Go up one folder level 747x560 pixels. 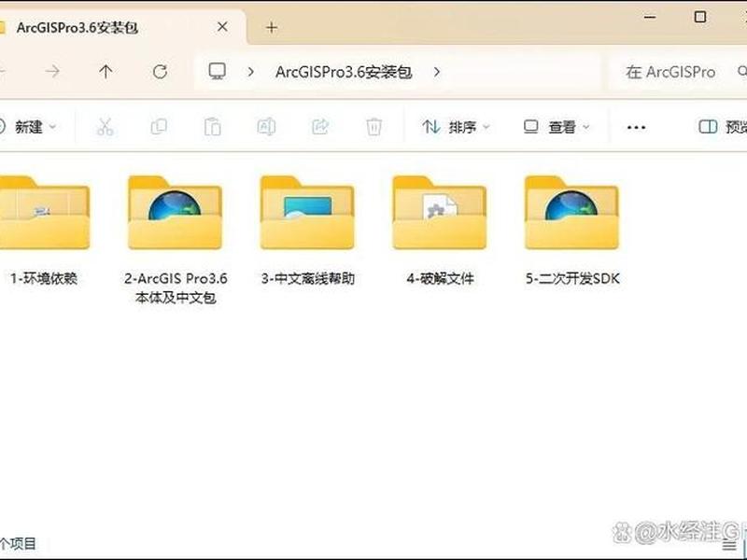coord(106,72)
